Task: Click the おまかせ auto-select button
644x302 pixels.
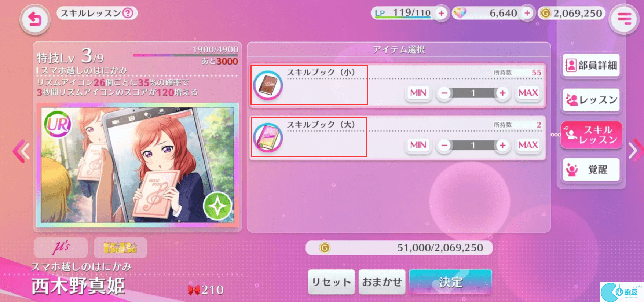Action: pos(382,282)
